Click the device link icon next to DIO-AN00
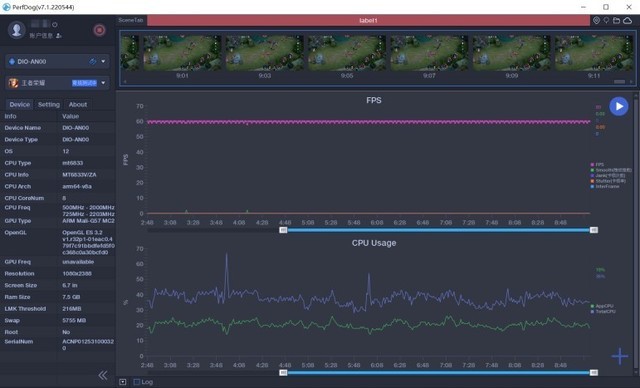Viewport: 640px width, 388px height. pos(93,62)
